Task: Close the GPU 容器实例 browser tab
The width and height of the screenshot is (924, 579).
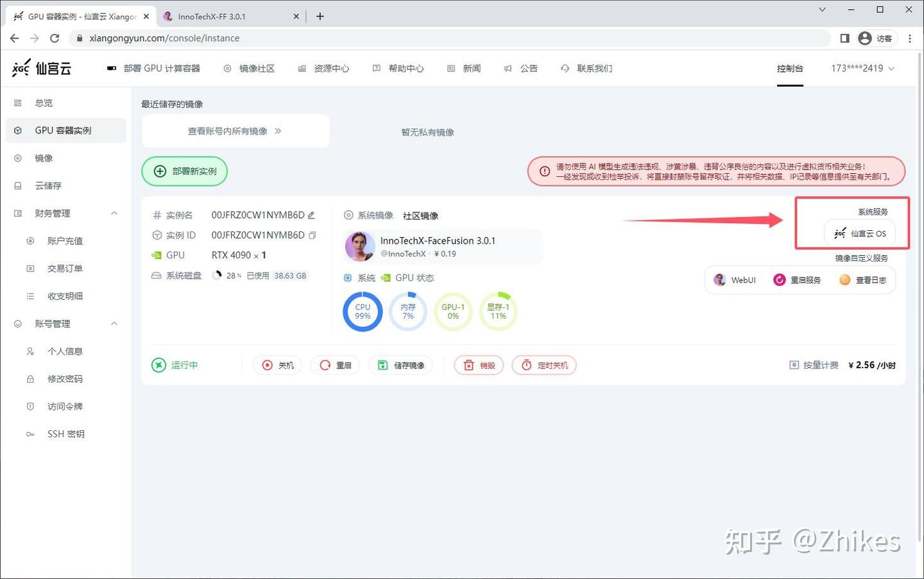Action: pos(146,17)
